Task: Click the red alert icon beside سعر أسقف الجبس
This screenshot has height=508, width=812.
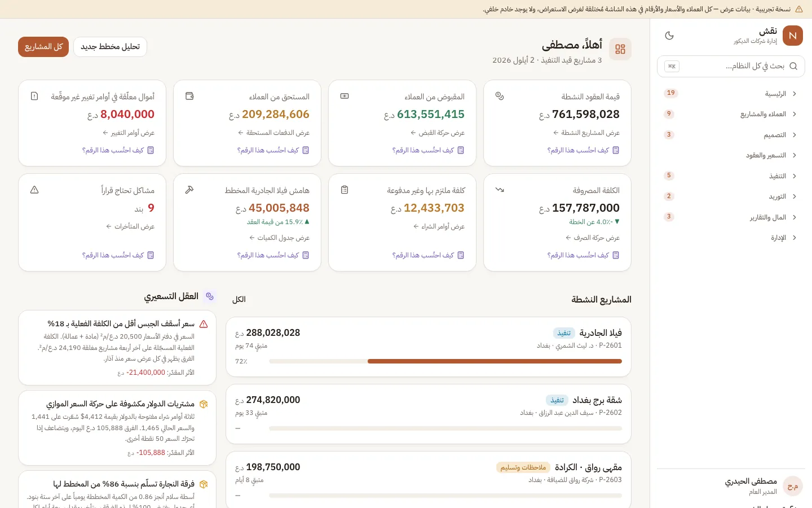Action: click(204, 324)
